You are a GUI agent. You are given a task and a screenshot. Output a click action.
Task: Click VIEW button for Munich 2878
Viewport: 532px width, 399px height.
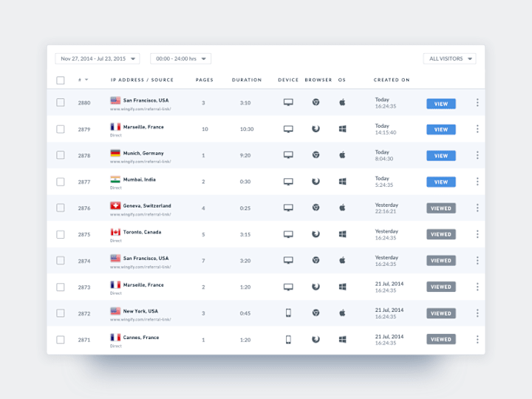[x=441, y=156]
